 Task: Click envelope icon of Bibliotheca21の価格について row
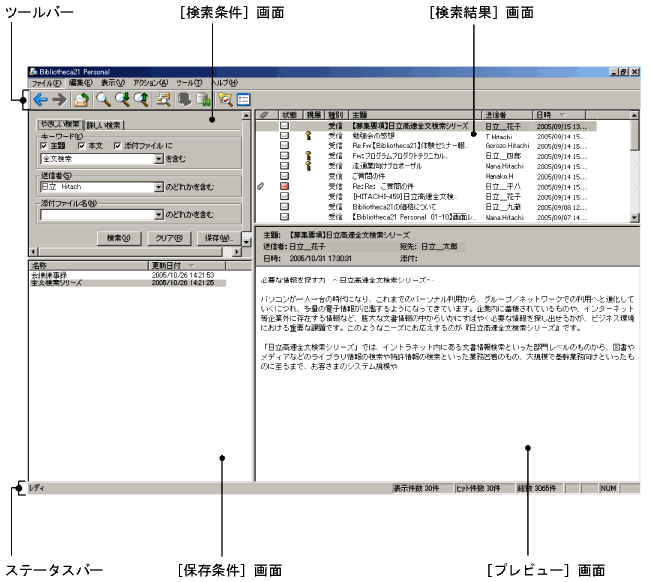pyautogui.click(x=284, y=207)
